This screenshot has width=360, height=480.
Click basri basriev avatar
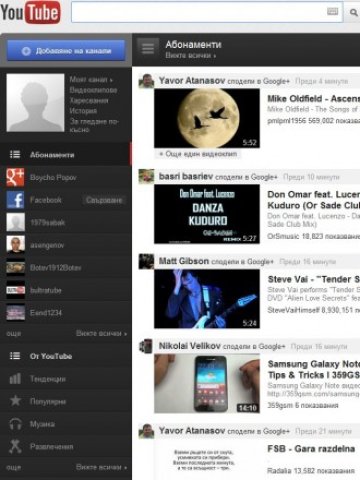pos(146,177)
